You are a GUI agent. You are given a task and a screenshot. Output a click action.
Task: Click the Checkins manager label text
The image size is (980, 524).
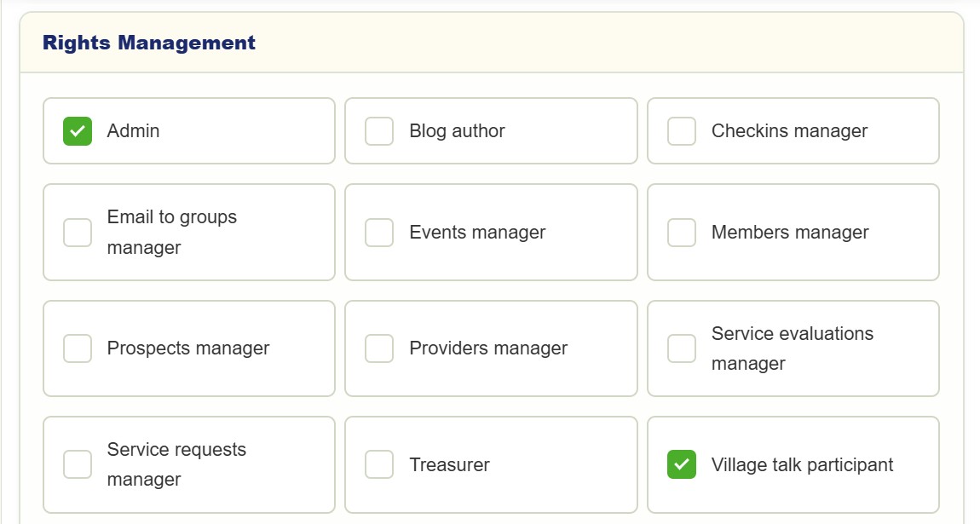tap(789, 131)
